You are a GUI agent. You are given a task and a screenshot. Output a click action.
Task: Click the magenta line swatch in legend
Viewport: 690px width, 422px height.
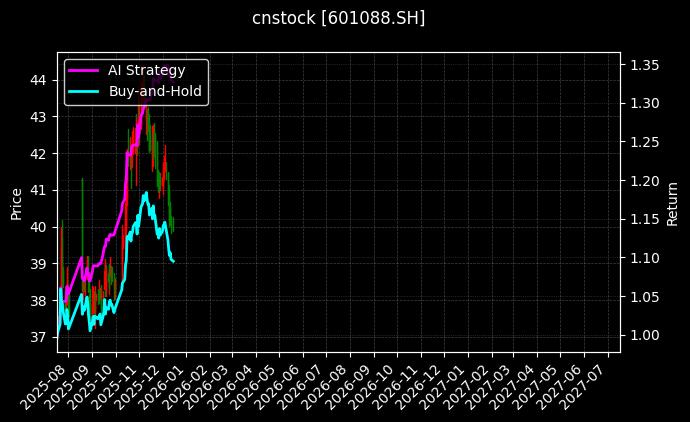(83, 70)
